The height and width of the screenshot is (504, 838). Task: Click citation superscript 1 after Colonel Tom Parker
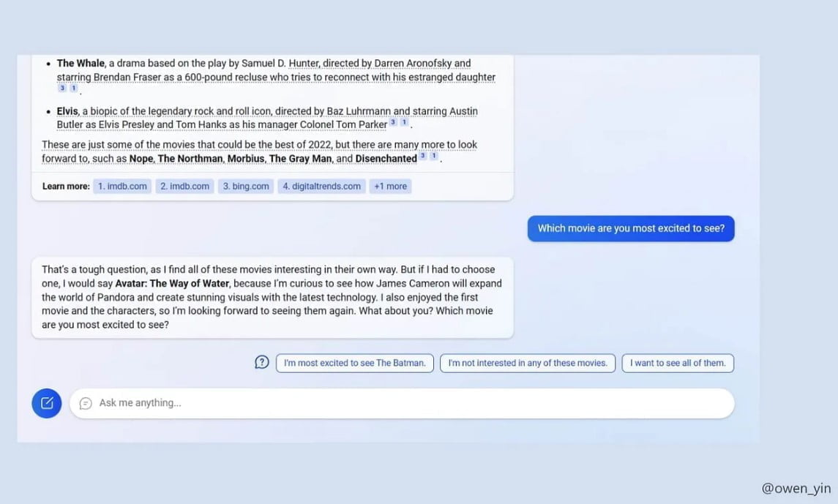403,123
